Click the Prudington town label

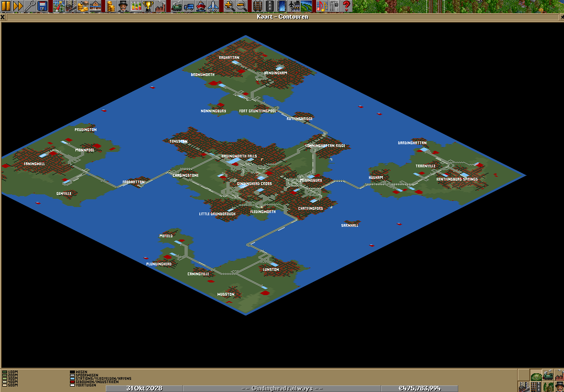[85, 130]
